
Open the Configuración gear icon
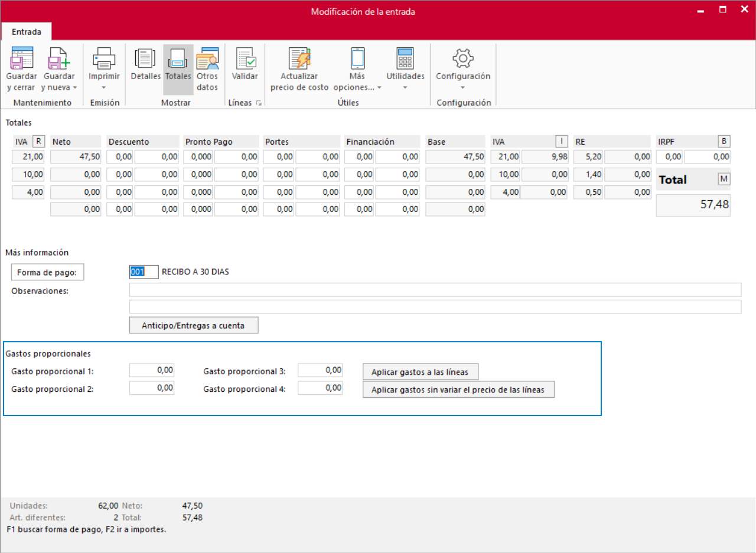(x=463, y=58)
